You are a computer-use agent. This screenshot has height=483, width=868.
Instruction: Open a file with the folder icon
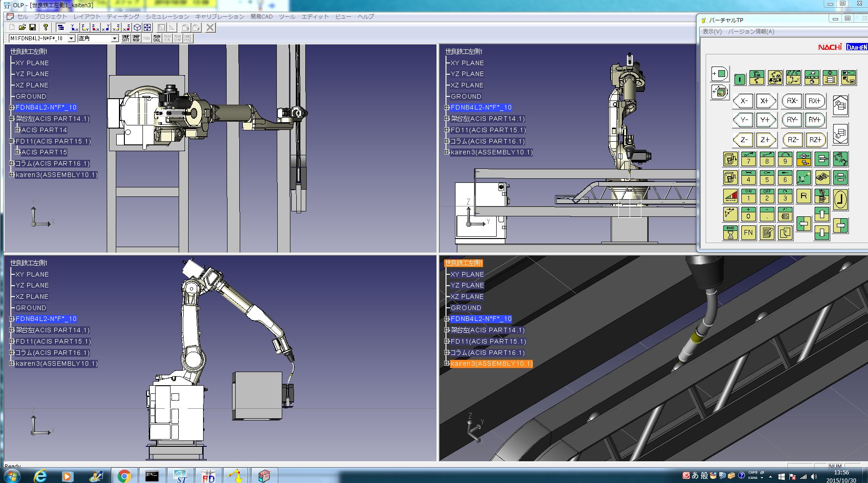[22, 28]
